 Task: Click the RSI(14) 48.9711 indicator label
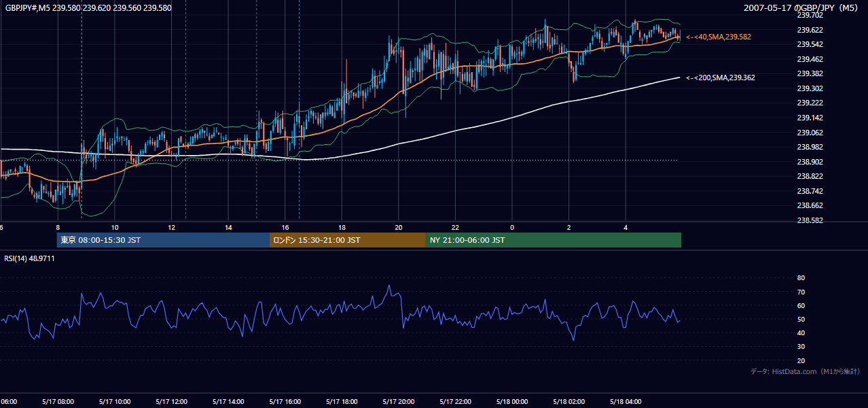tap(29, 258)
